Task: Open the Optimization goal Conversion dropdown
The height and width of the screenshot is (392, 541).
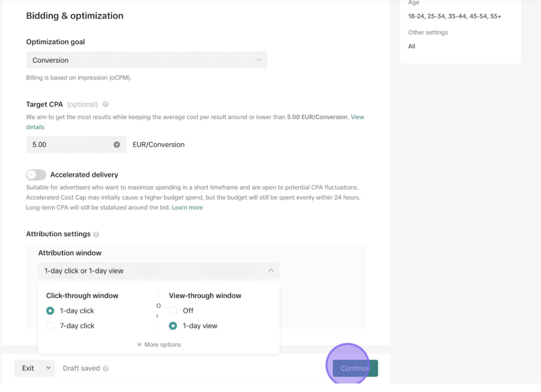Action: [x=147, y=60]
